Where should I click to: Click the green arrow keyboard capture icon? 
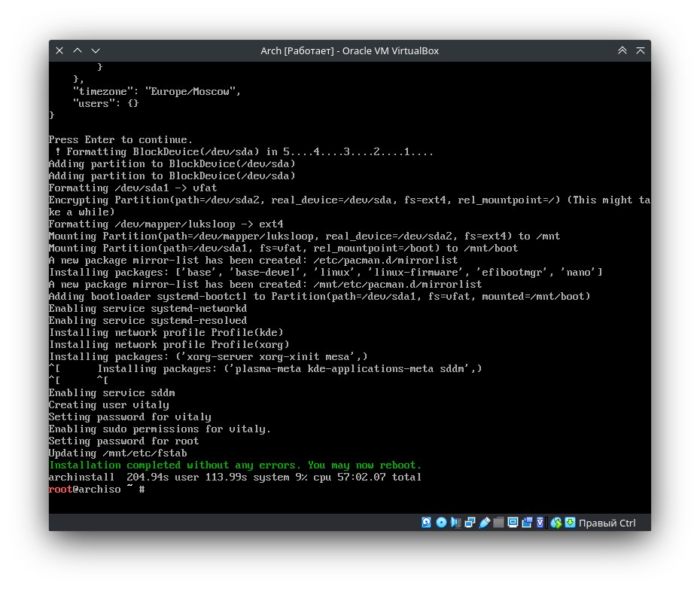570,523
